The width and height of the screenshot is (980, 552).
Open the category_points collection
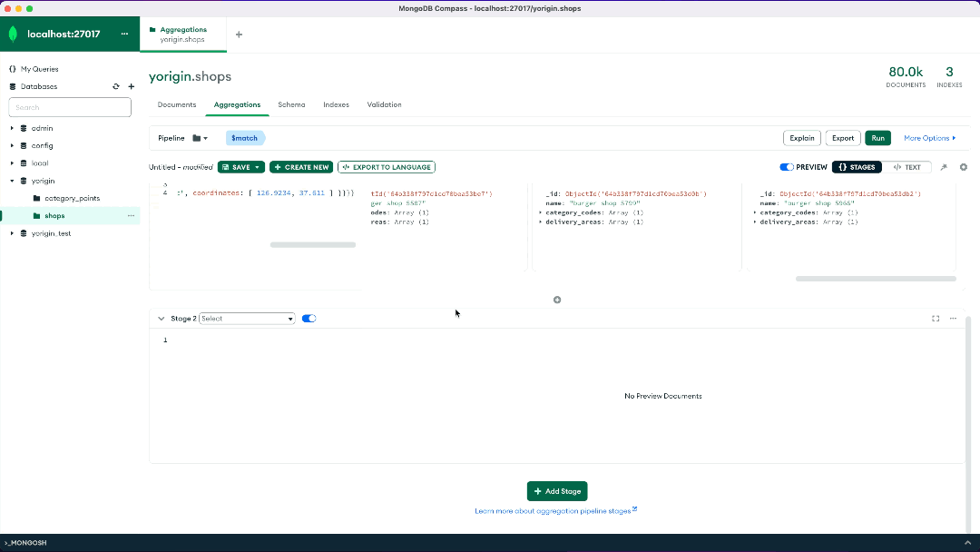click(x=70, y=198)
